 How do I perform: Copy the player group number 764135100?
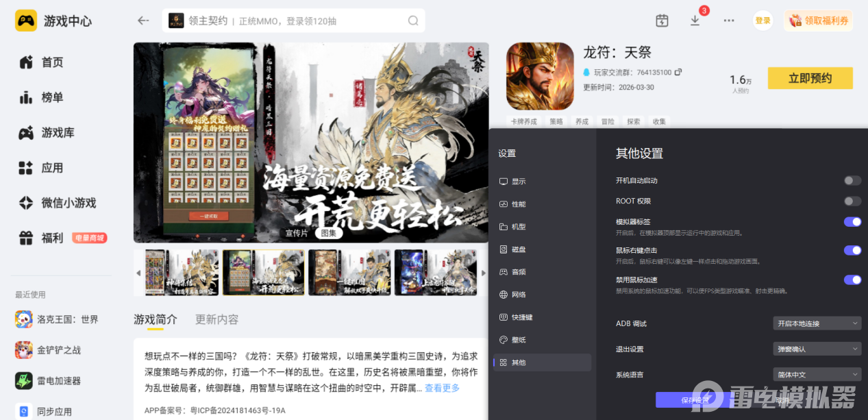pos(678,72)
